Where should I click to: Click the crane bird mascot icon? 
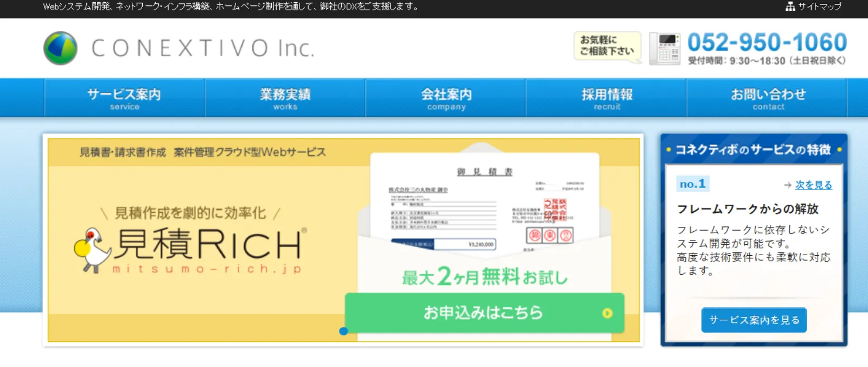92,249
